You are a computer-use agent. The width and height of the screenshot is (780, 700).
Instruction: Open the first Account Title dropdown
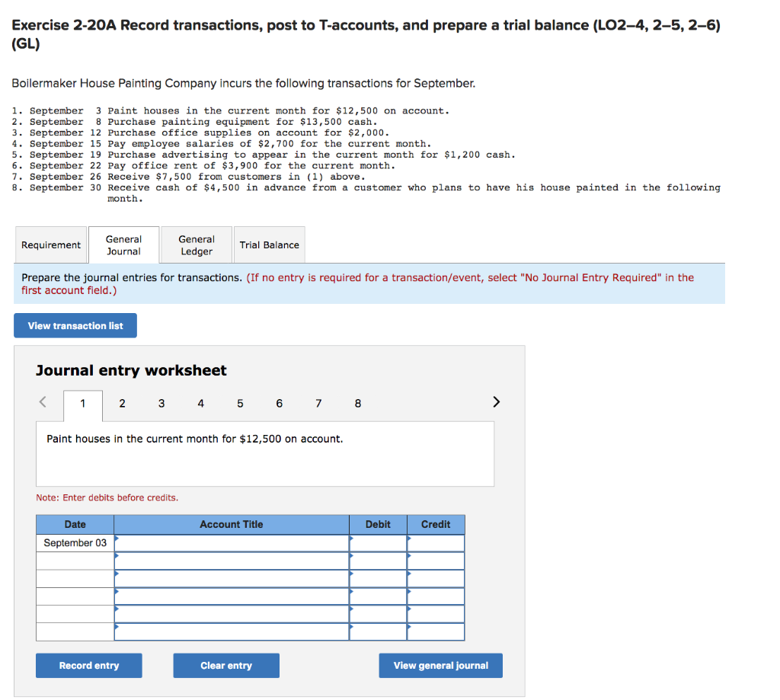click(232, 542)
